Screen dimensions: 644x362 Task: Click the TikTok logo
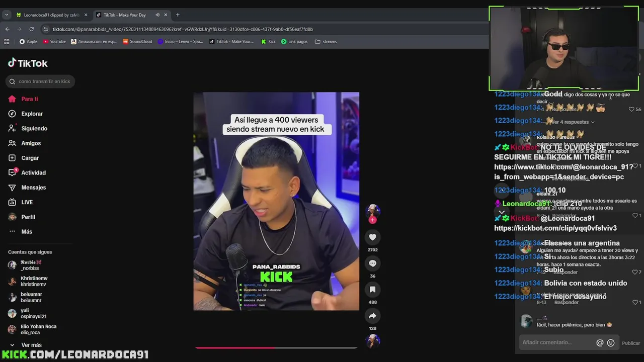click(28, 63)
